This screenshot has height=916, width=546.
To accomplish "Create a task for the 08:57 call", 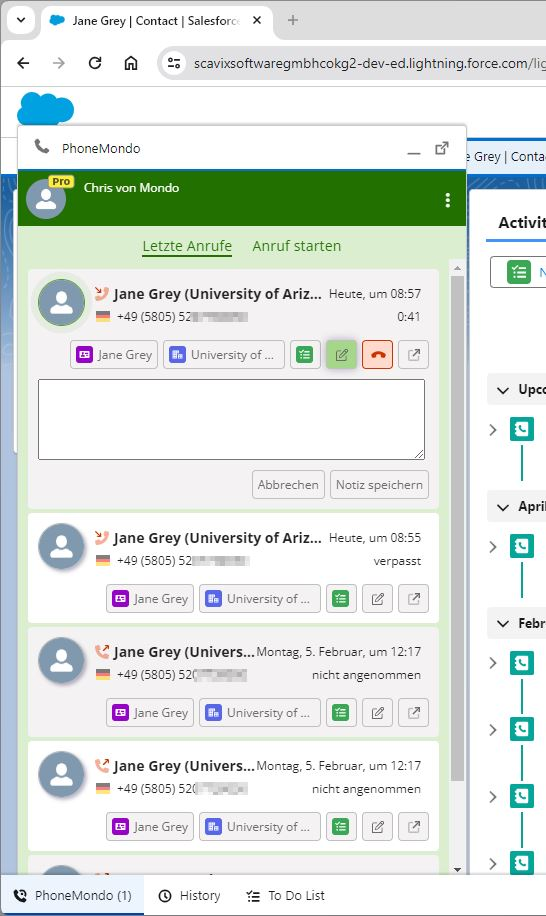I will (x=305, y=355).
